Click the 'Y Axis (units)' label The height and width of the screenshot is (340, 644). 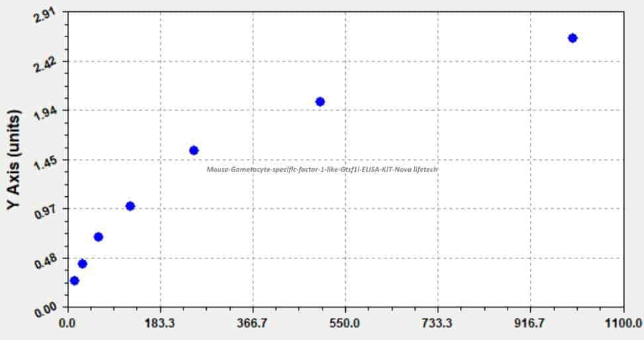click(x=13, y=159)
